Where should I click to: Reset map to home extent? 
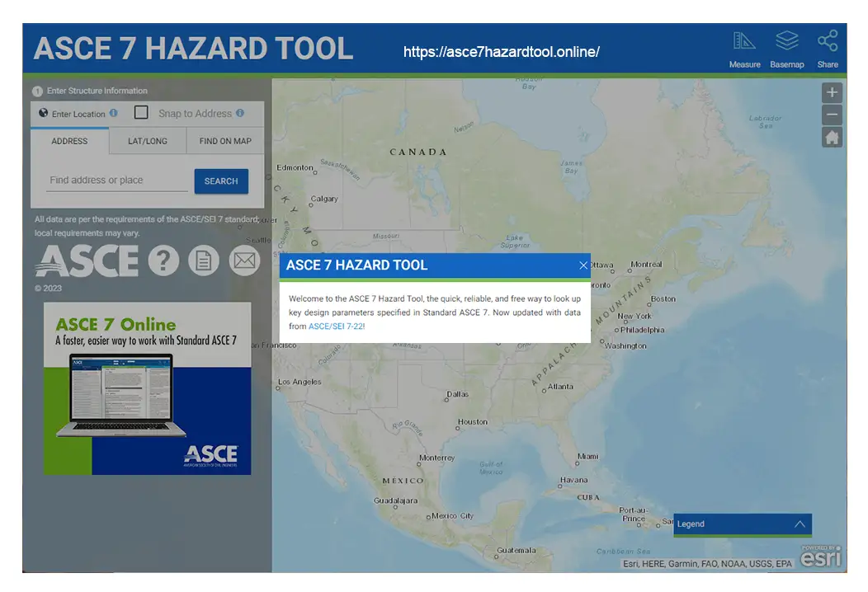(x=832, y=137)
